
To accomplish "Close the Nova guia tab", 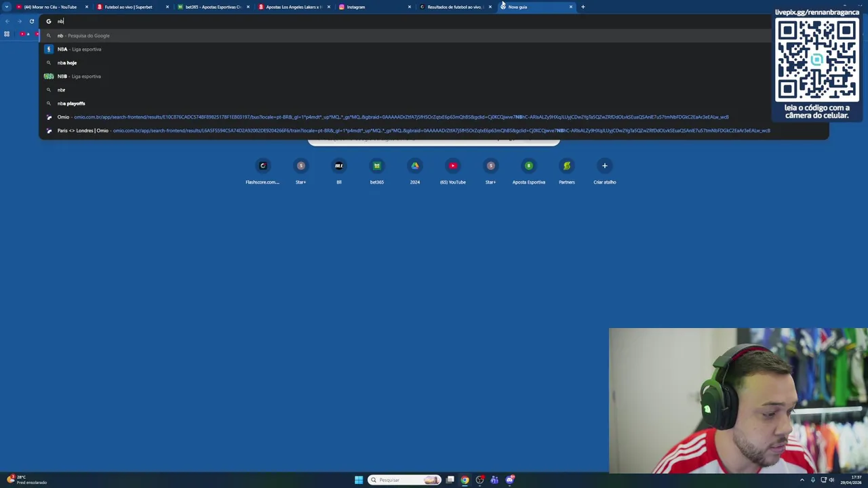I will 571,7.
